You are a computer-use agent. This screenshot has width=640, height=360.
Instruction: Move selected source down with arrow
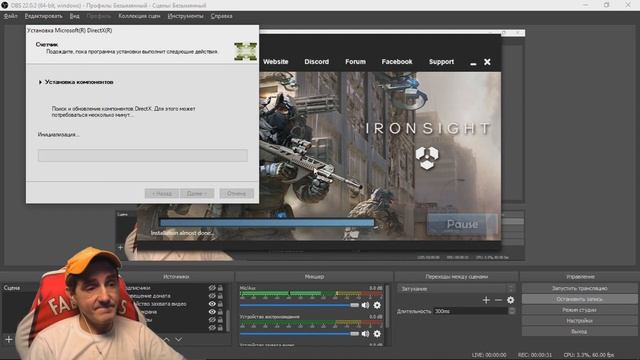[179, 339]
